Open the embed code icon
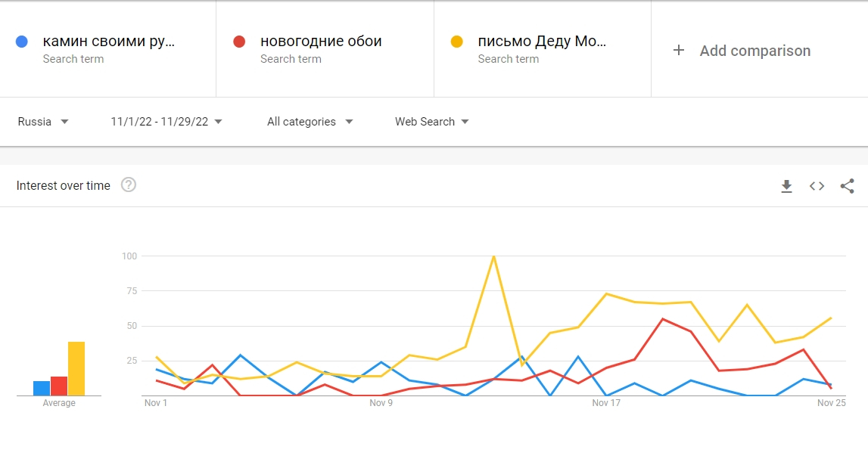This screenshot has width=868, height=459. click(x=817, y=186)
